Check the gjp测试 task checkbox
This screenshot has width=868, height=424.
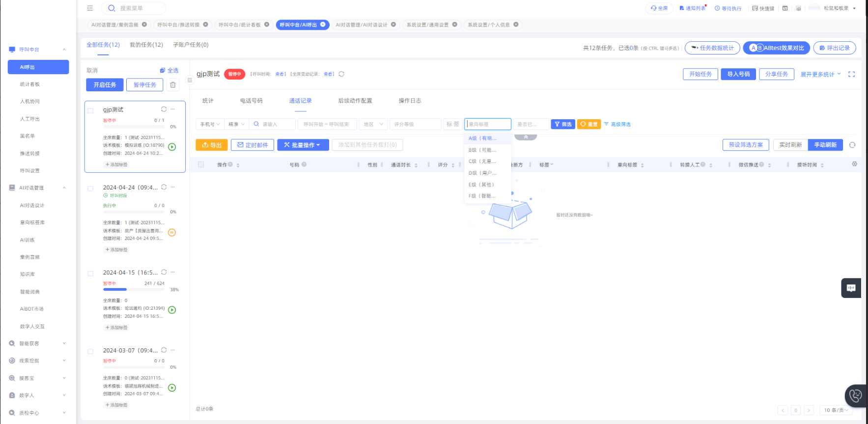(90, 110)
